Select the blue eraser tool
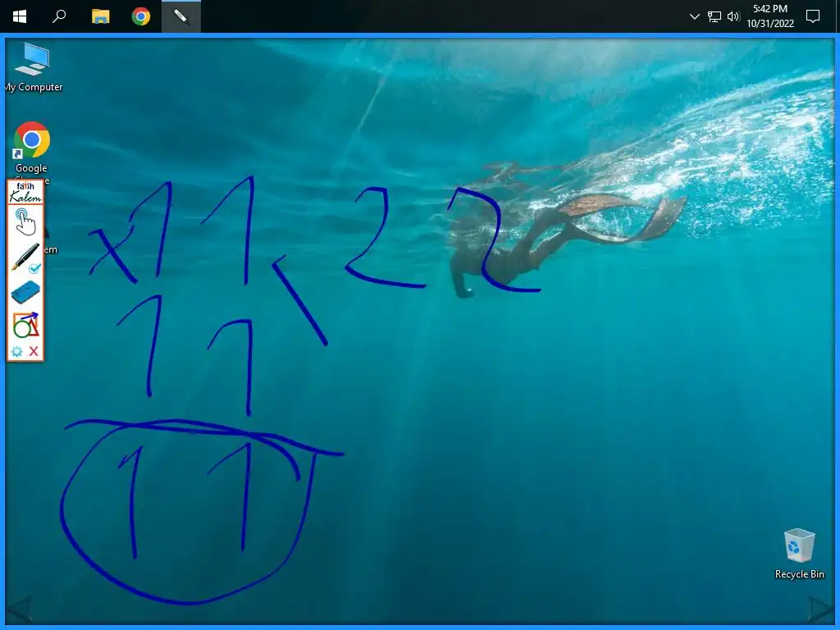 (25, 292)
